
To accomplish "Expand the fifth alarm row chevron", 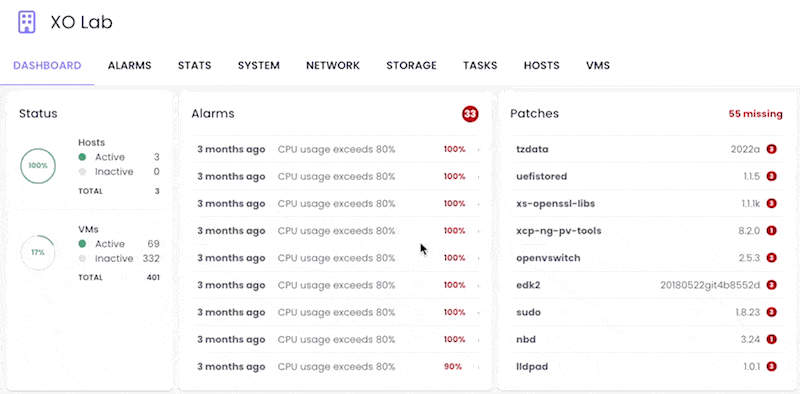I will click(479, 258).
